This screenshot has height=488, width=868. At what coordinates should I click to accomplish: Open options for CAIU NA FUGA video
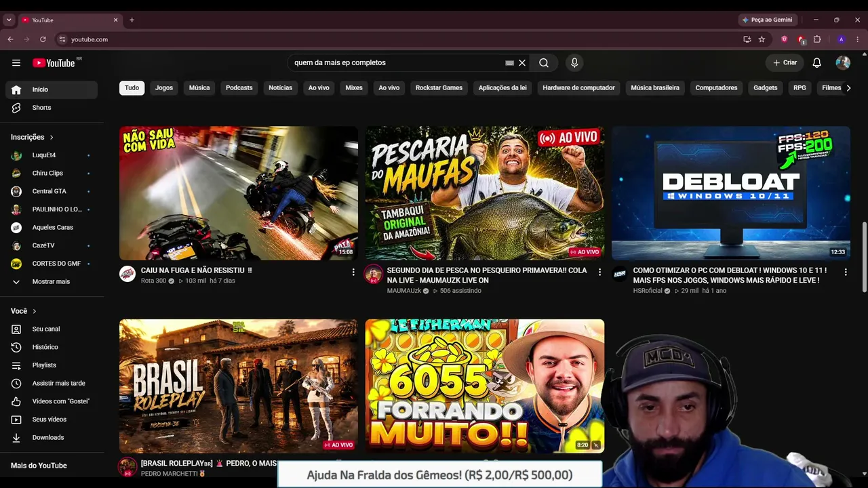[353, 272]
